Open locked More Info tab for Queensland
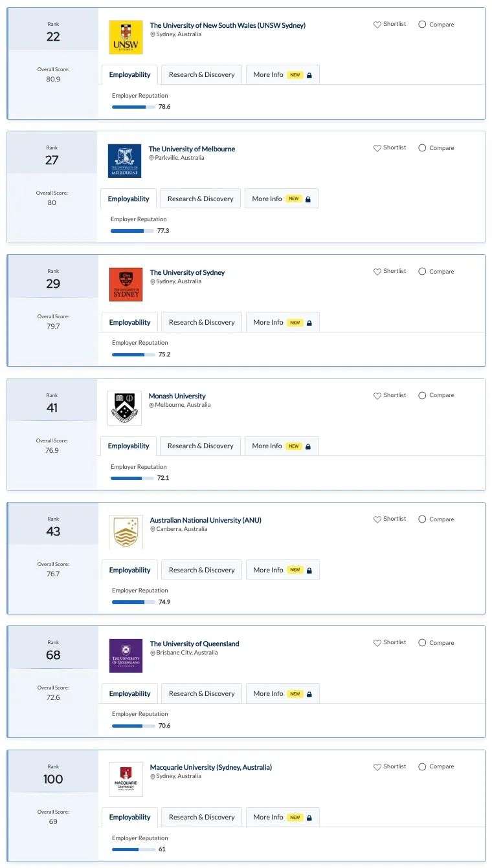Image resolution: width=492 pixels, height=868 pixels. (283, 693)
